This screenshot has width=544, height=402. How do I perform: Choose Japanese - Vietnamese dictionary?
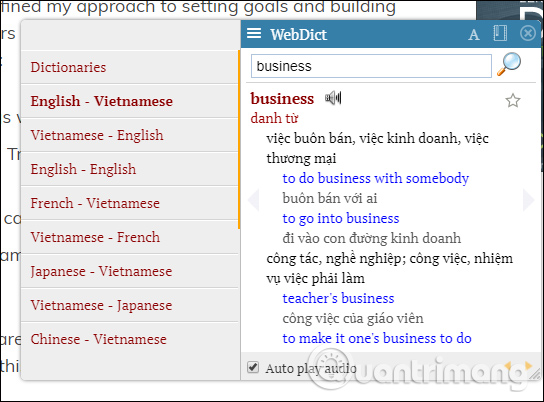pyautogui.click(x=130, y=271)
